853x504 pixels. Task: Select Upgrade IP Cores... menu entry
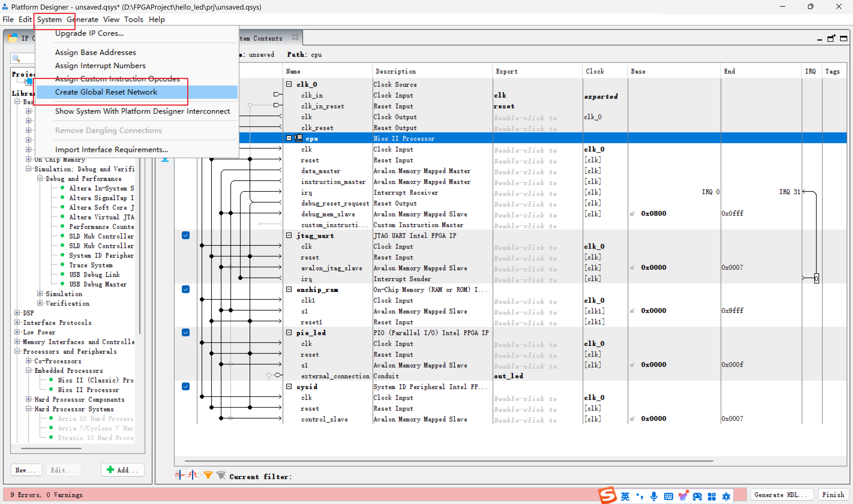click(89, 33)
